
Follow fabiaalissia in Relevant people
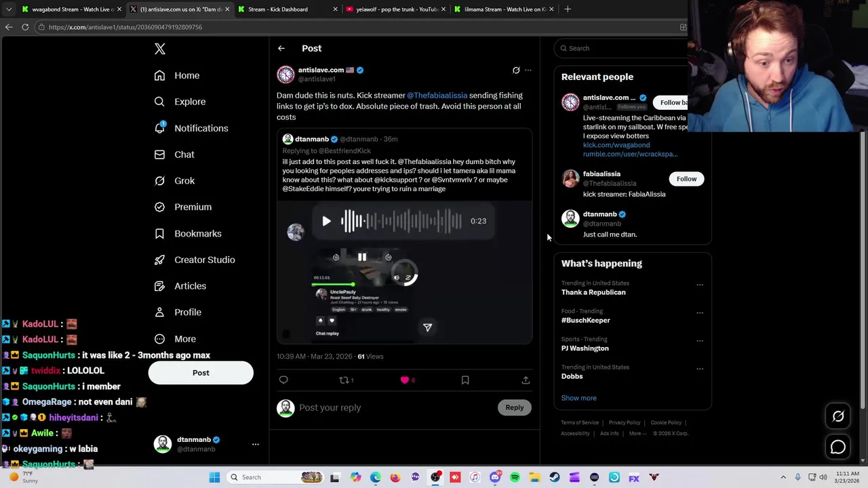click(686, 179)
